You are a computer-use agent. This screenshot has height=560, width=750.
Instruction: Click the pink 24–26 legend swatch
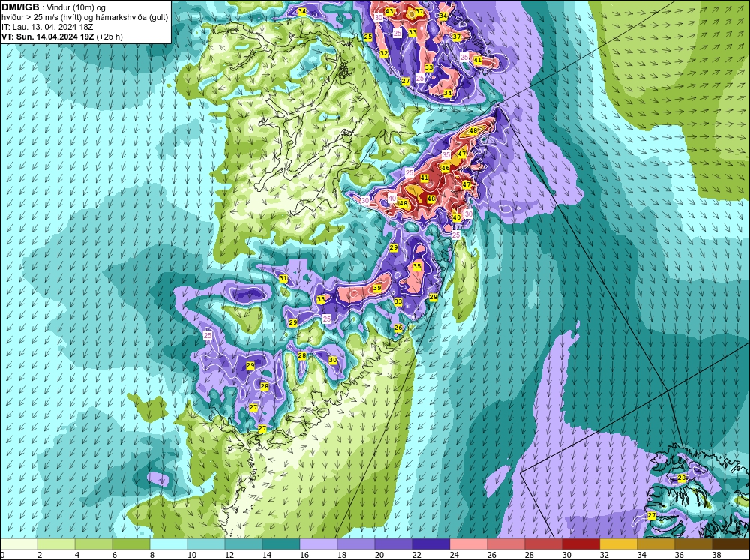point(469,544)
